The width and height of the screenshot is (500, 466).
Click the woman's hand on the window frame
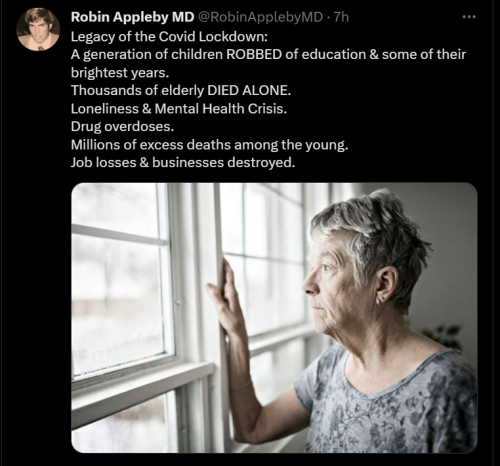click(225, 297)
